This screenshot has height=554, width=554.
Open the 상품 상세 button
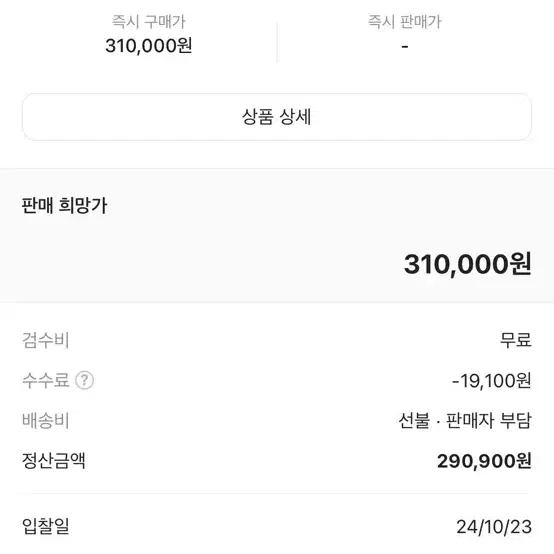pos(277,117)
